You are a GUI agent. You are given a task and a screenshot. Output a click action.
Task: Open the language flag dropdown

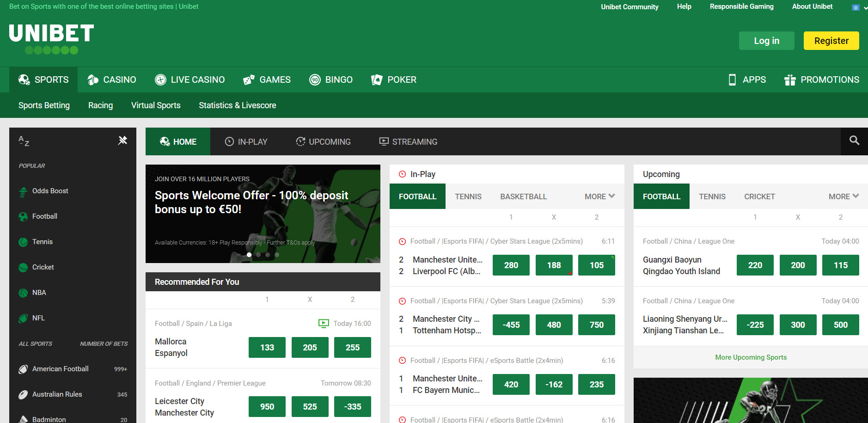tap(859, 7)
